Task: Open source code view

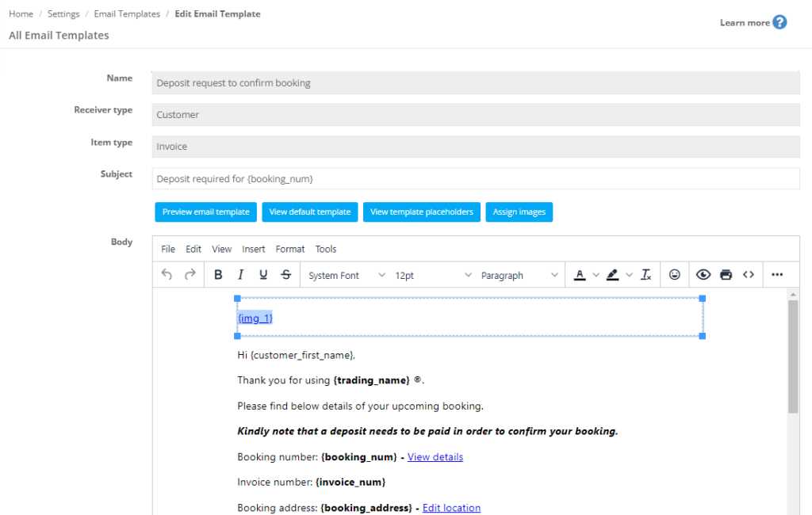Action: point(749,274)
